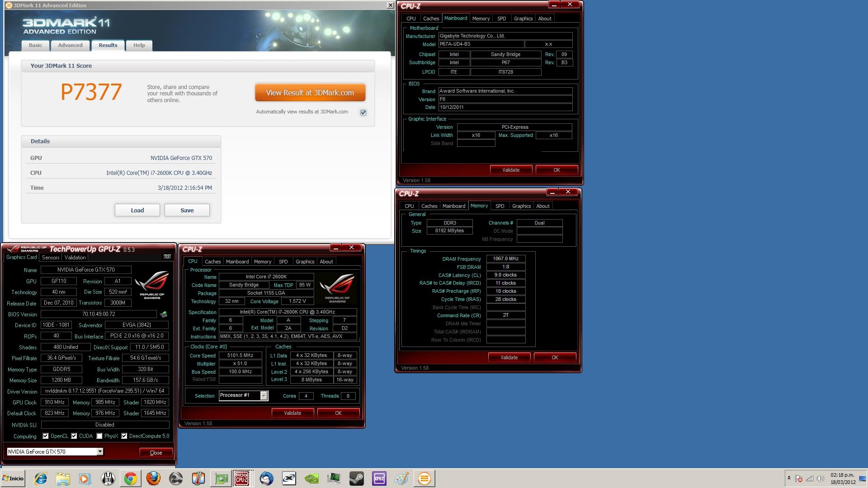The height and width of the screenshot is (488, 868).
Task: Switch to ROG CPU-Z taskbar icon
Action: coord(242,479)
